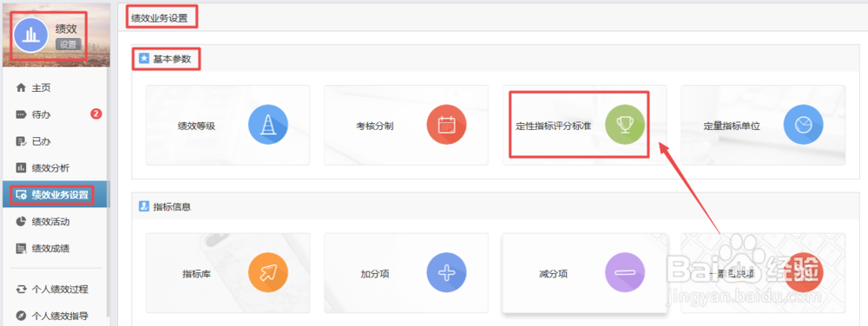Image resolution: width=868 pixels, height=326 pixels.
Task: Open 个人绩效指导 in the sidebar
Action: coord(60,316)
